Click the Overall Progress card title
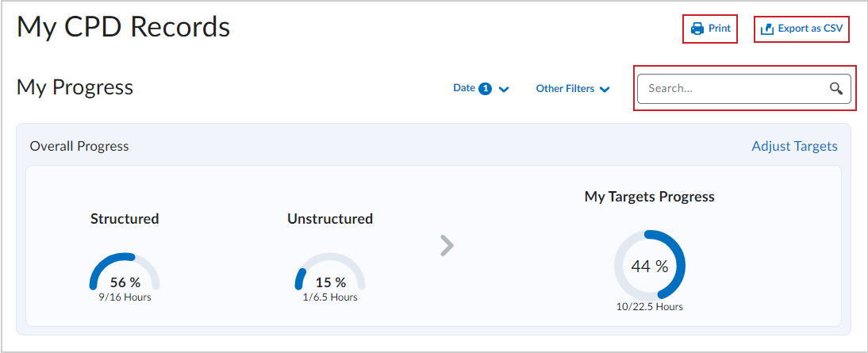Viewport: 868px width, 353px height. click(x=79, y=146)
